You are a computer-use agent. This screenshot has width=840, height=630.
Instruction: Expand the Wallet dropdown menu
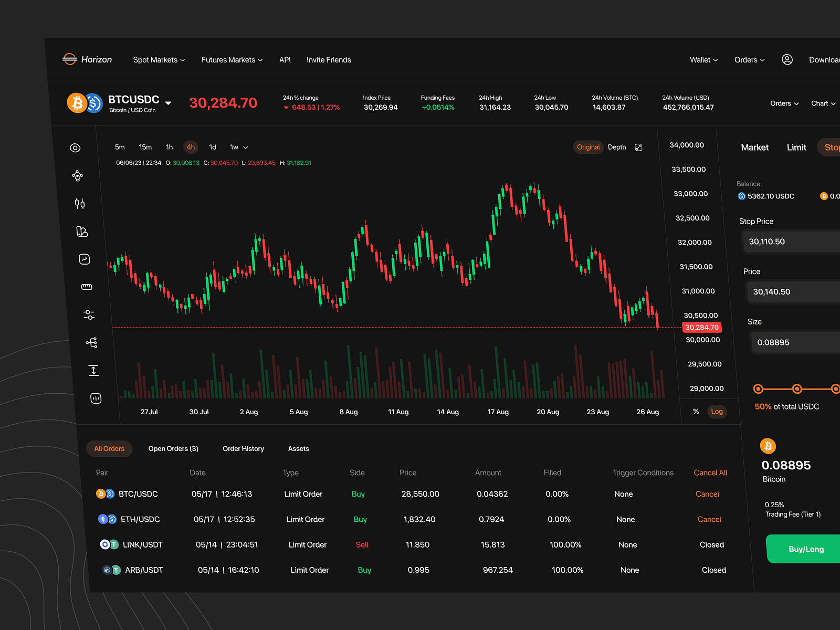pos(703,60)
